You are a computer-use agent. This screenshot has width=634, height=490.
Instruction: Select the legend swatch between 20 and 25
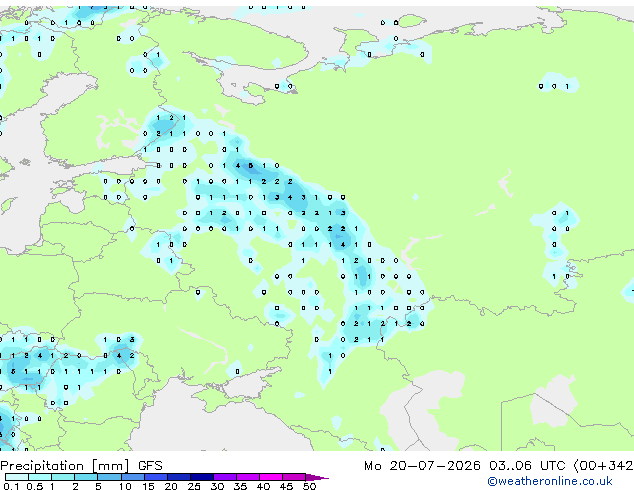point(178,477)
